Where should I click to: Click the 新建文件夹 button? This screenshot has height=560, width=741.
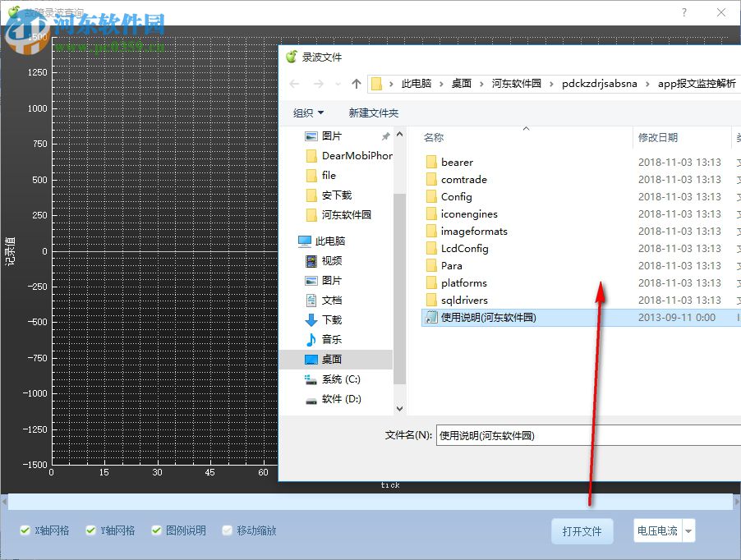pos(374,112)
